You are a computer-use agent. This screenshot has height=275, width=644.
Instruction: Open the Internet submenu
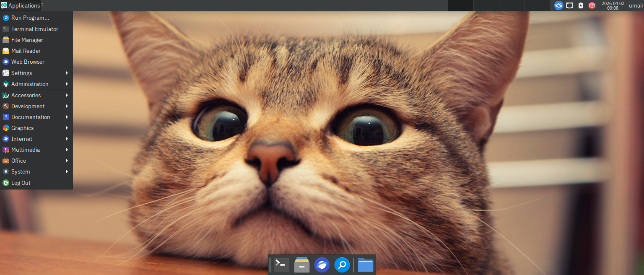coord(36,139)
